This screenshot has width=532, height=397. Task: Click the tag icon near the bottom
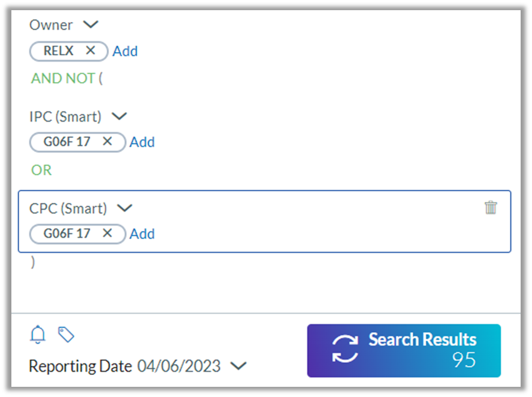point(66,335)
